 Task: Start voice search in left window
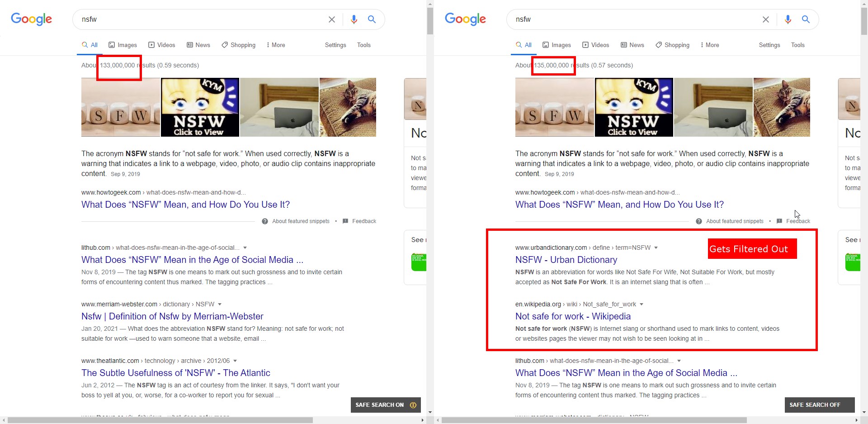[354, 19]
